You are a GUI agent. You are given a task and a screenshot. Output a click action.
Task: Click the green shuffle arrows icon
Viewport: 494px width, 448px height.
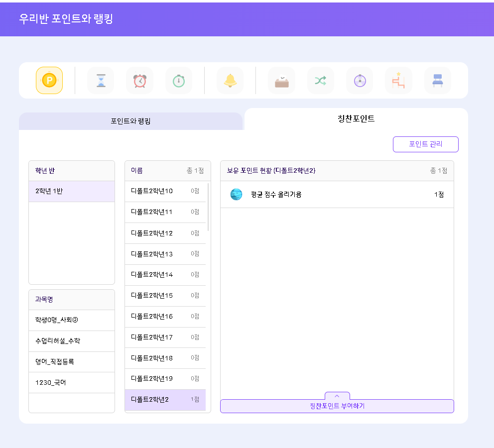(320, 81)
